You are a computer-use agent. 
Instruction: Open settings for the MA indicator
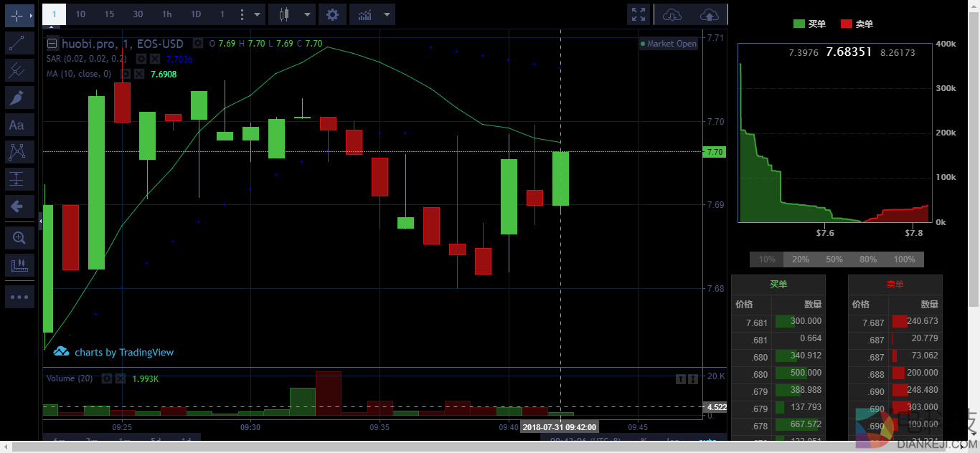(x=126, y=74)
